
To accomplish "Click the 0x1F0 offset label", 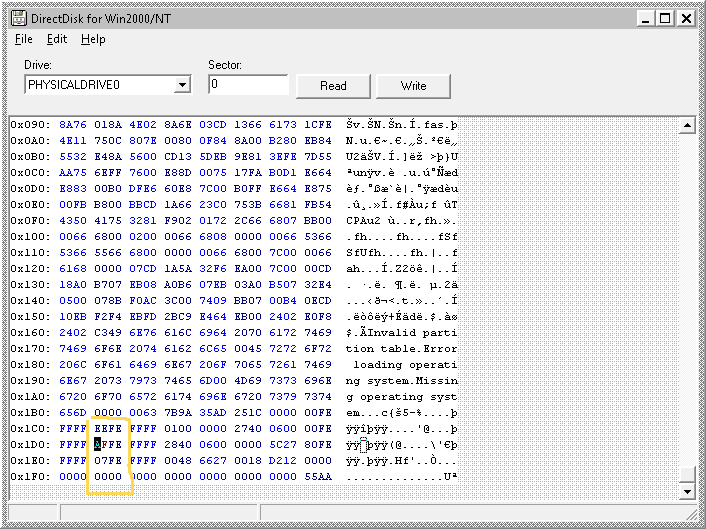I will coord(31,477).
